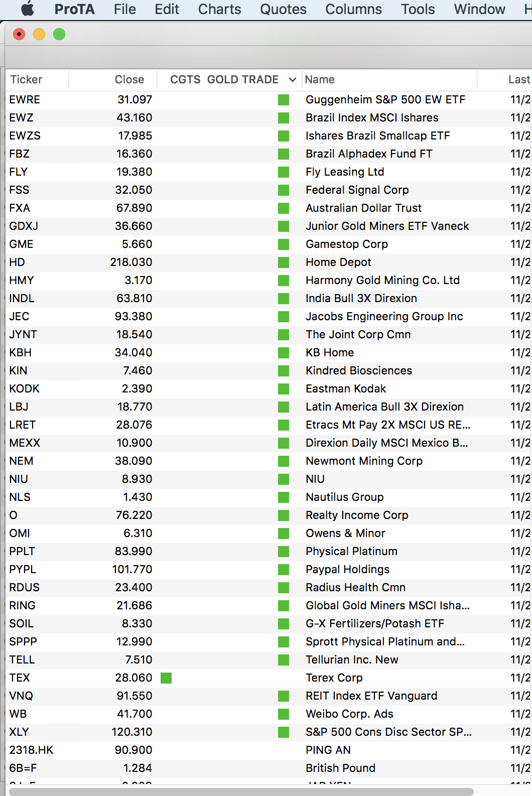Open the Apple menu

coord(28,9)
